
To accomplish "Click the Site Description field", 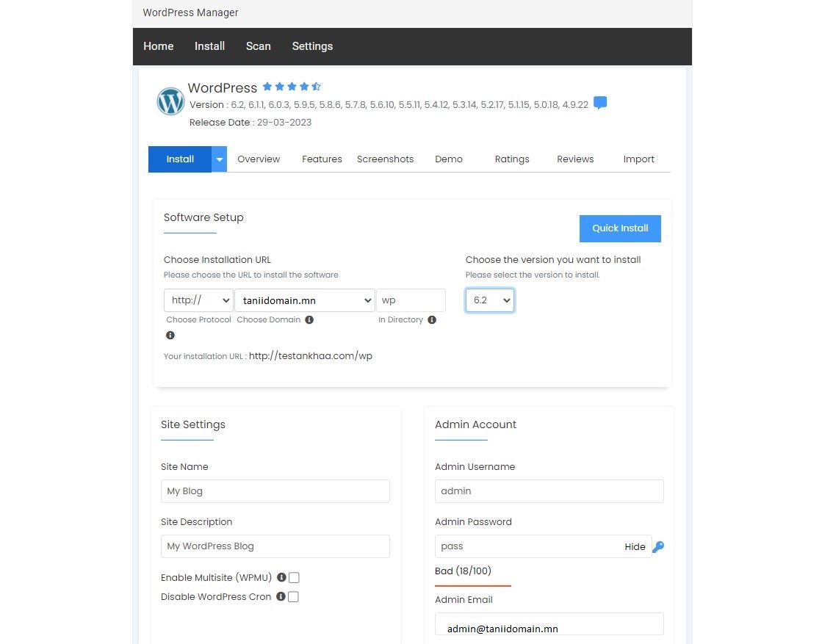I will pos(275,546).
